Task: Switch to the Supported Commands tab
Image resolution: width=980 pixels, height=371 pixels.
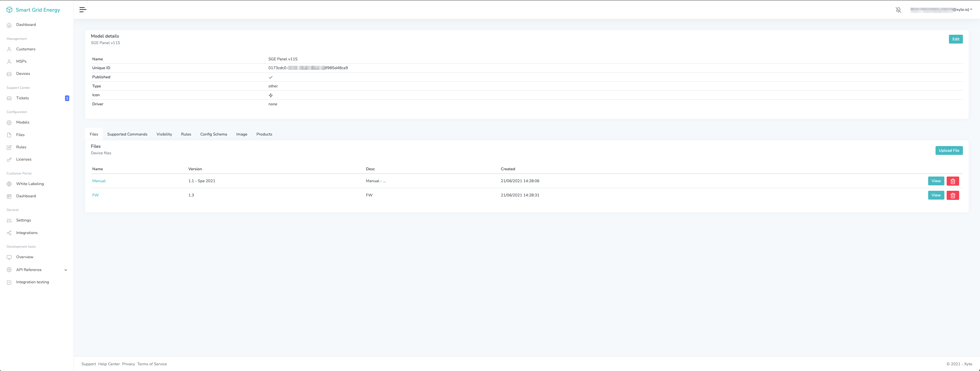Action: click(127, 134)
